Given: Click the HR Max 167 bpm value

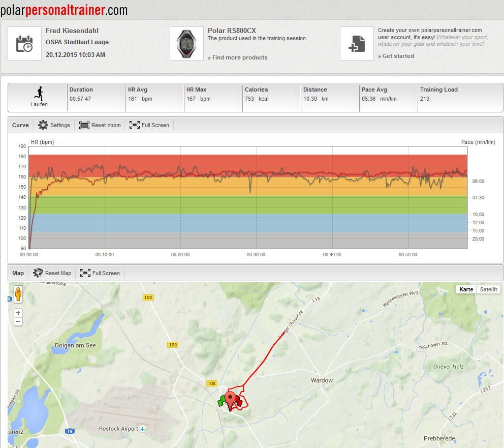Looking at the screenshot, I should click(x=199, y=99).
